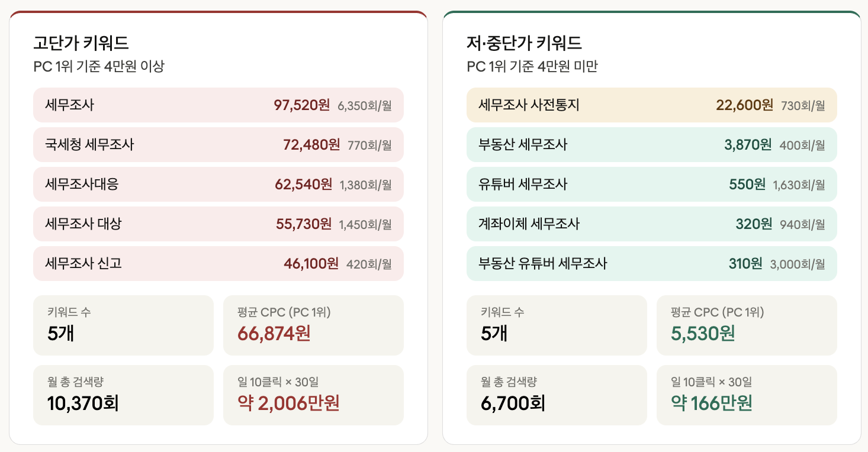
Task: Click the 부동산 세무조사 keyword row
Action: coord(651,145)
